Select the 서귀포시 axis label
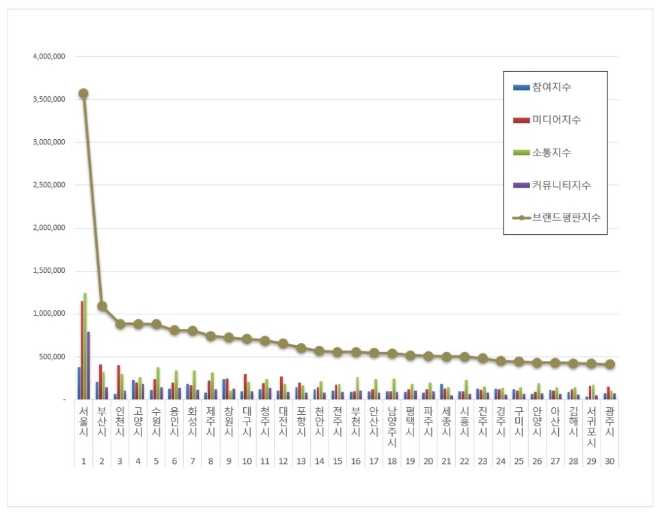 click(591, 421)
